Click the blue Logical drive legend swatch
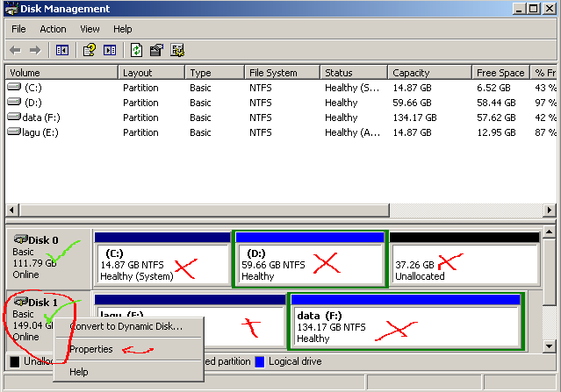 click(260, 361)
